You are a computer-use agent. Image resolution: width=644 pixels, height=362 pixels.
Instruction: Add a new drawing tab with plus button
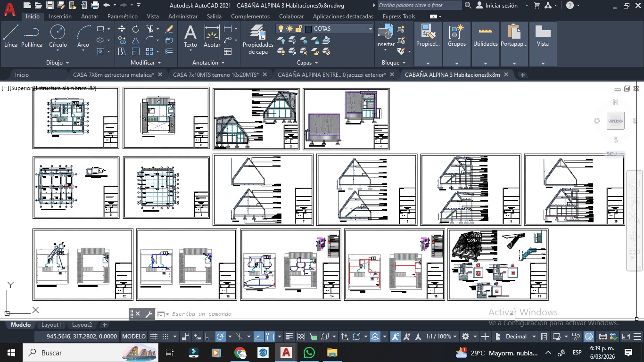[522, 74]
